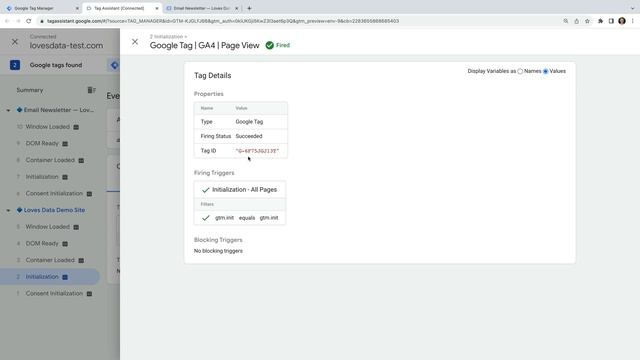The width and height of the screenshot is (640, 360).
Task: Click No blocking triggers text
Action: tap(218, 251)
